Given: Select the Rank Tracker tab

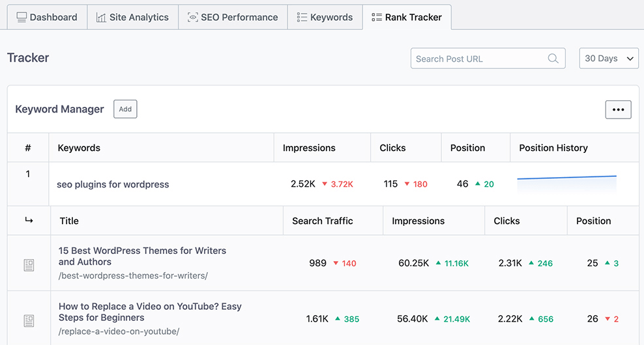Looking at the screenshot, I should point(407,17).
